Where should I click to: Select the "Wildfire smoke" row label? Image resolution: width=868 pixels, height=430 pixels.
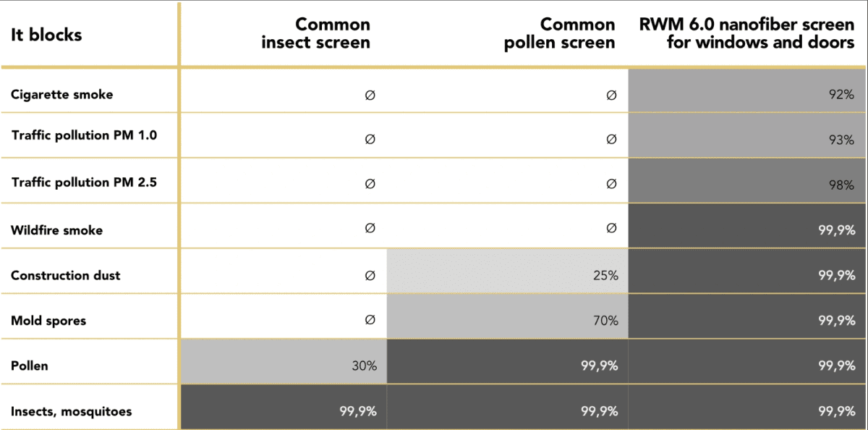pyautogui.click(x=57, y=230)
